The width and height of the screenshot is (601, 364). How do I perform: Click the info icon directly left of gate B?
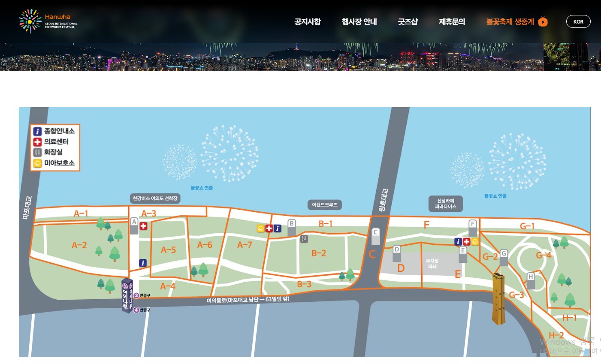pyautogui.click(x=278, y=229)
